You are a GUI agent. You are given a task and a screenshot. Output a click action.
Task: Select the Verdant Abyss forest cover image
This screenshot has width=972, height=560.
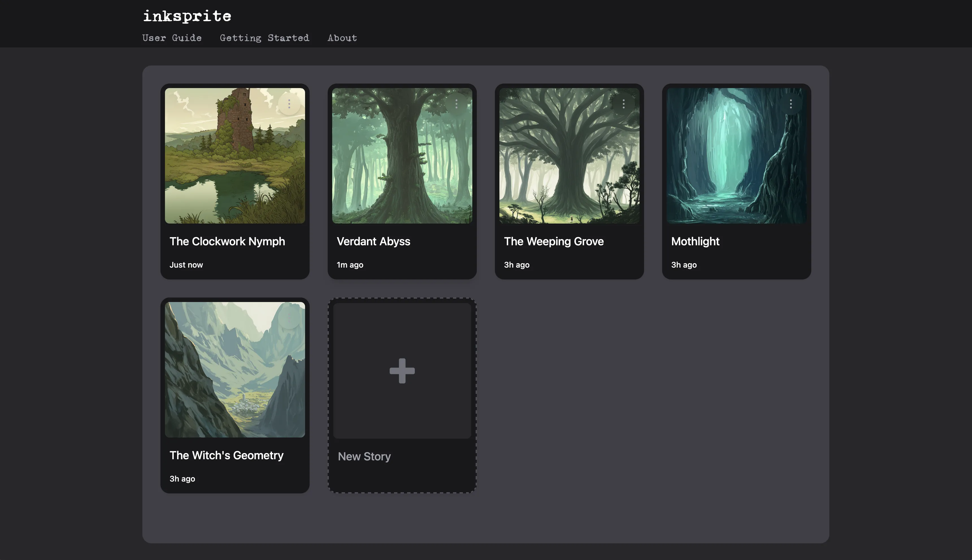coord(402,161)
